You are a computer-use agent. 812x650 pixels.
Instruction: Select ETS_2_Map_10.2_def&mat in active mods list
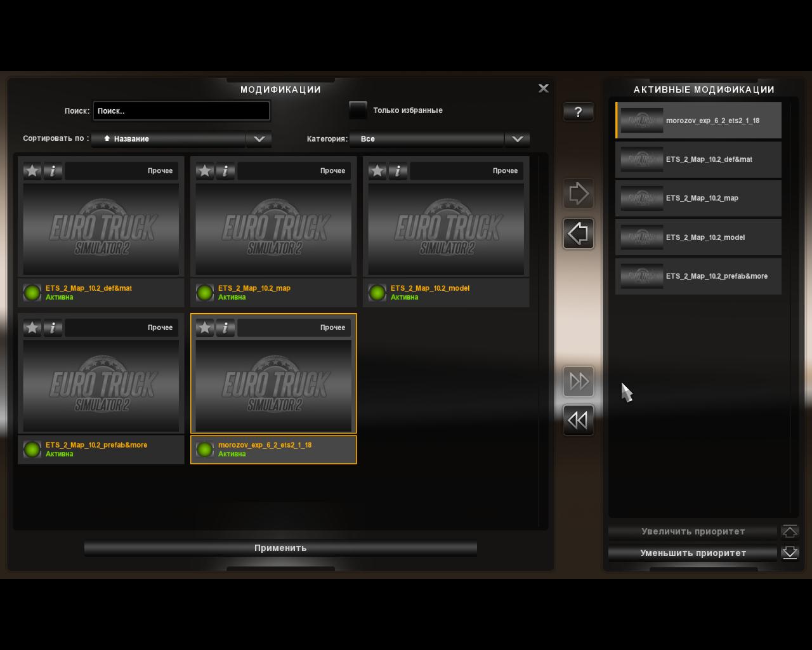point(698,159)
